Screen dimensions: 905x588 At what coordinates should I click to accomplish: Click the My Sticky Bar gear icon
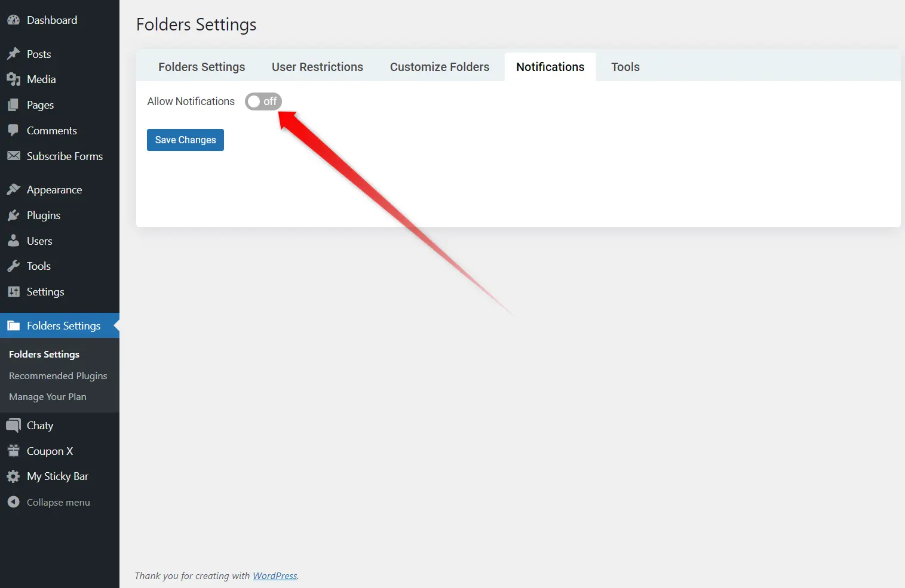[x=13, y=476]
